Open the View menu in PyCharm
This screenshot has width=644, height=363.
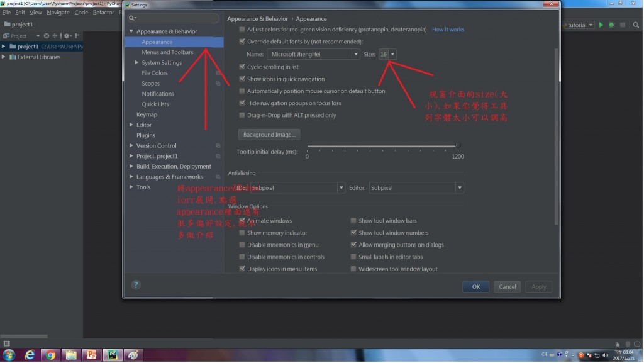[x=36, y=13]
